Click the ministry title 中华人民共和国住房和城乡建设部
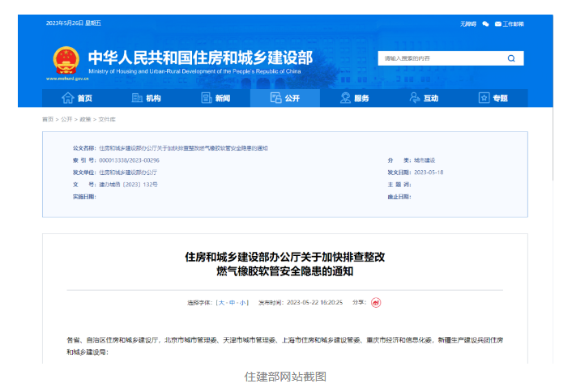Screen dimensions: 572x392 click(x=200, y=58)
